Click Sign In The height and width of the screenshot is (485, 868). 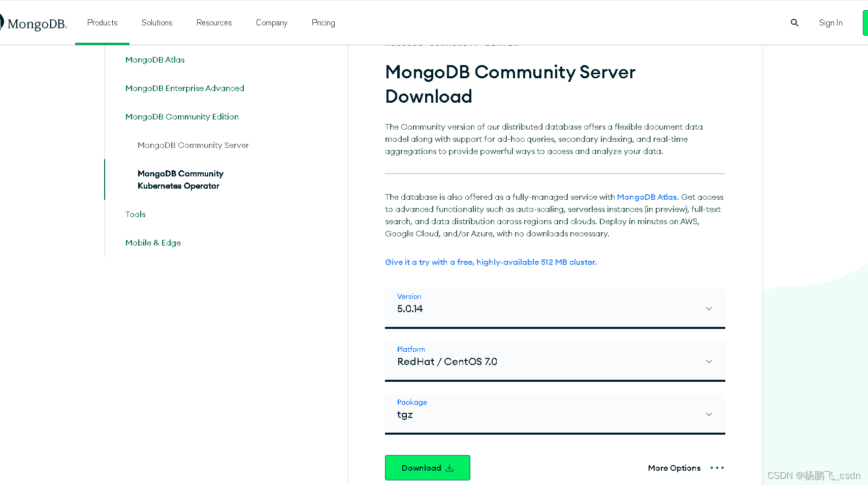[x=830, y=22]
